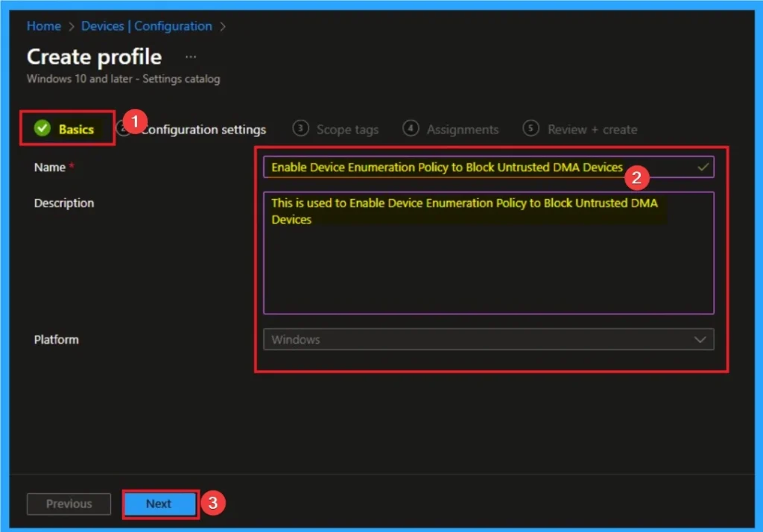Click the step 3 circle icon for Scope tags

pyautogui.click(x=300, y=128)
